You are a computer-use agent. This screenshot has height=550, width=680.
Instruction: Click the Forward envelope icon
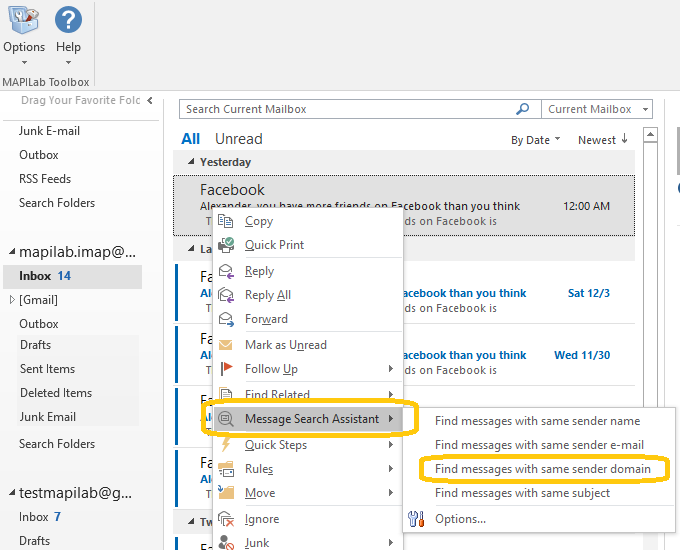coord(226,319)
